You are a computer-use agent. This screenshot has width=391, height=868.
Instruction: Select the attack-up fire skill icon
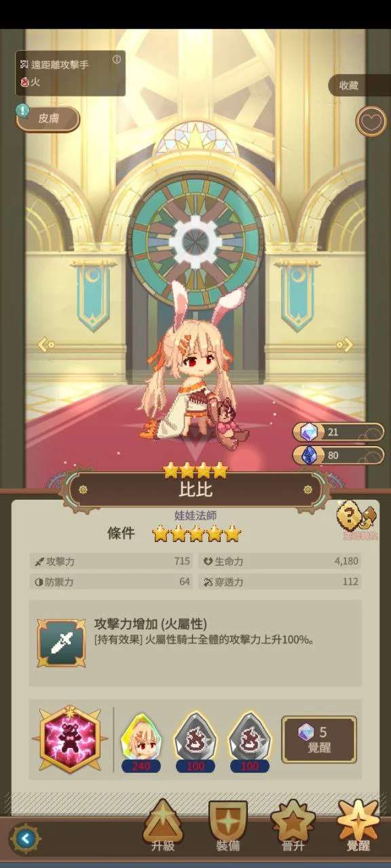[61, 642]
